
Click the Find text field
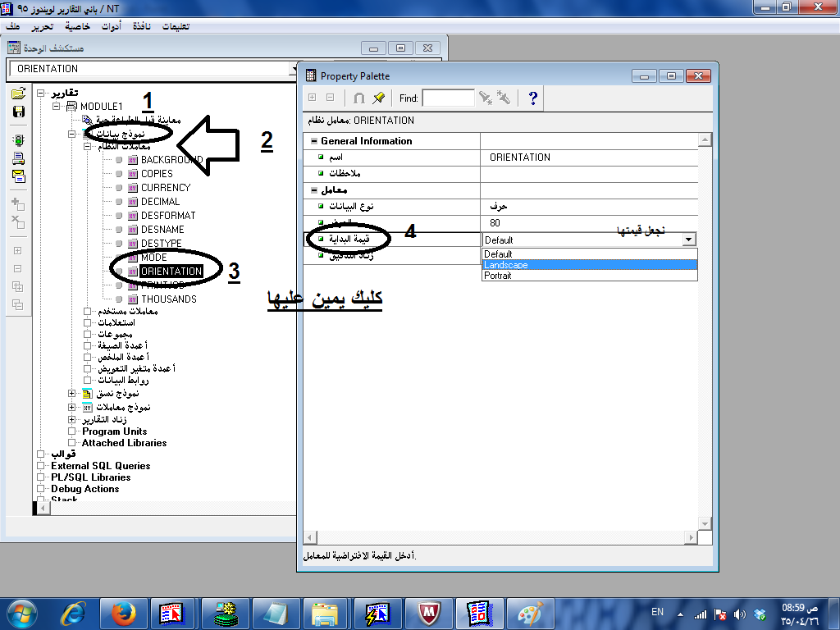coord(448,98)
